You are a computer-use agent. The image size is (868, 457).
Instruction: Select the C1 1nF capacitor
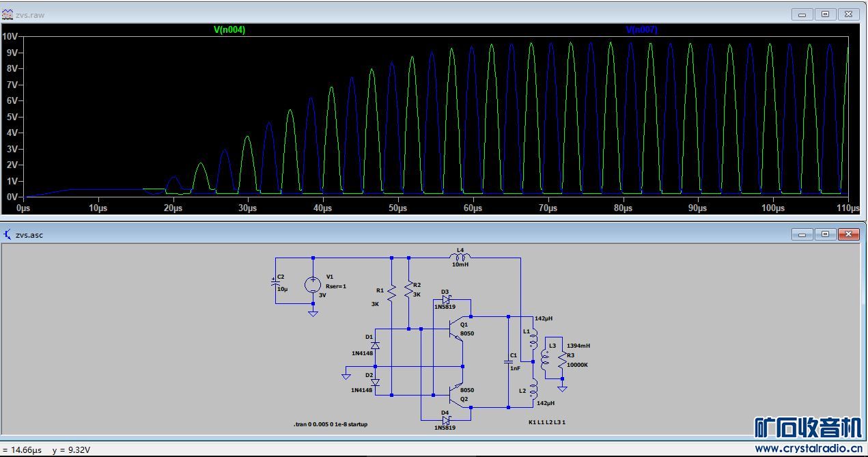[508, 361]
